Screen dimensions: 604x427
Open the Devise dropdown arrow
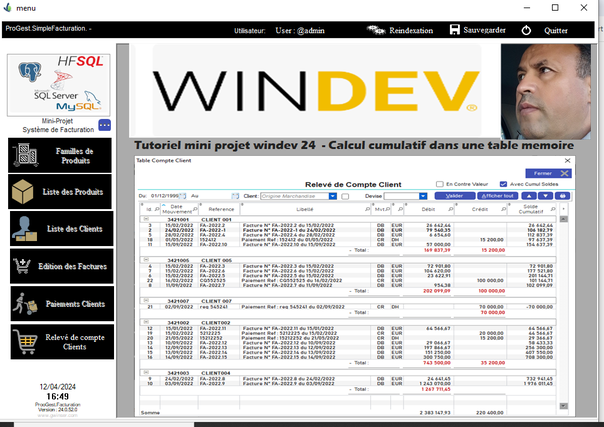[x=423, y=196]
